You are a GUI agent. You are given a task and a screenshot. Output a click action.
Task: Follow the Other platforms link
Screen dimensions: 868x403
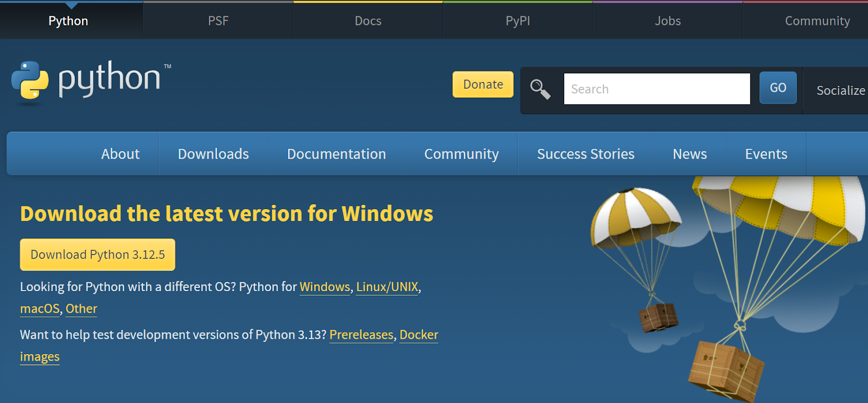coord(81,308)
